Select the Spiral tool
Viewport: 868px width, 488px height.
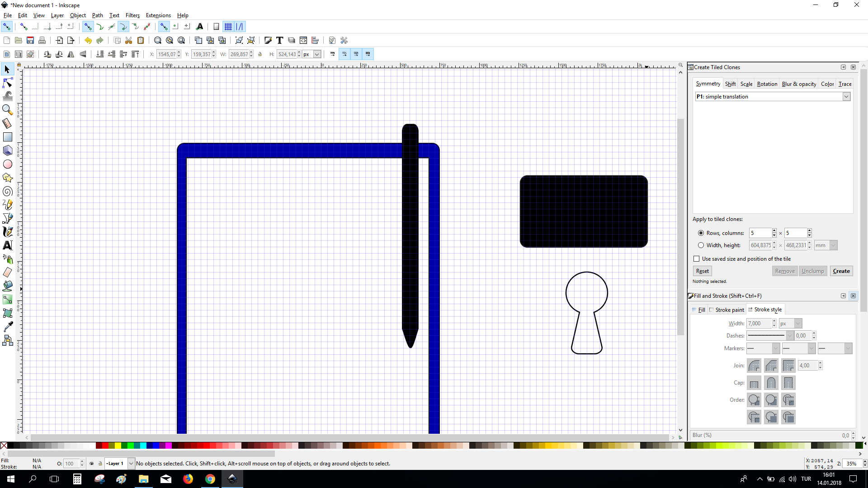(x=7, y=191)
